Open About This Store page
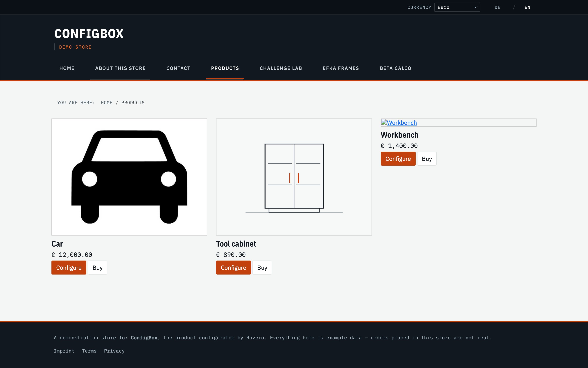Viewport: 588px width, 368px height. coord(120,68)
